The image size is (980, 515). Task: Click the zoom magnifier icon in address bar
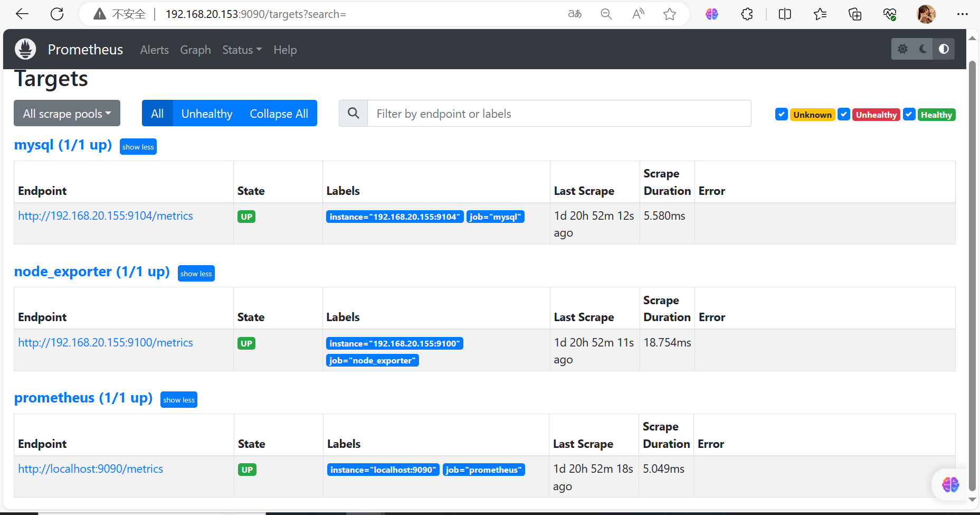pyautogui.click(x=606, y=14)
